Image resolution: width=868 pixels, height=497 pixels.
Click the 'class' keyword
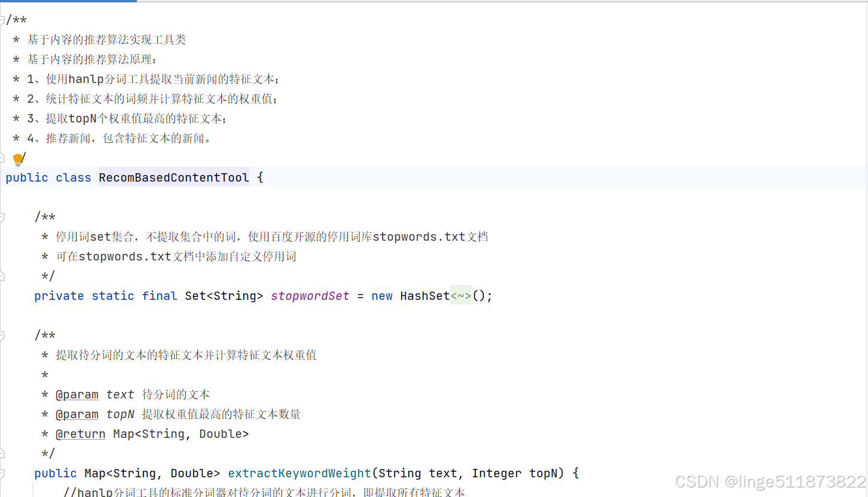(x=74, y=177)
